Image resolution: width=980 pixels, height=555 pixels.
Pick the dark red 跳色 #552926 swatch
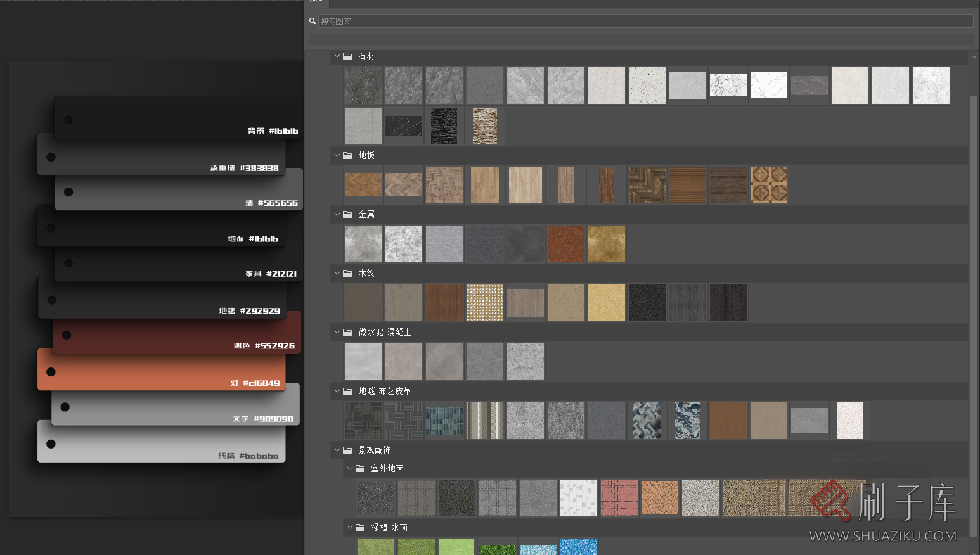point(176,335)
